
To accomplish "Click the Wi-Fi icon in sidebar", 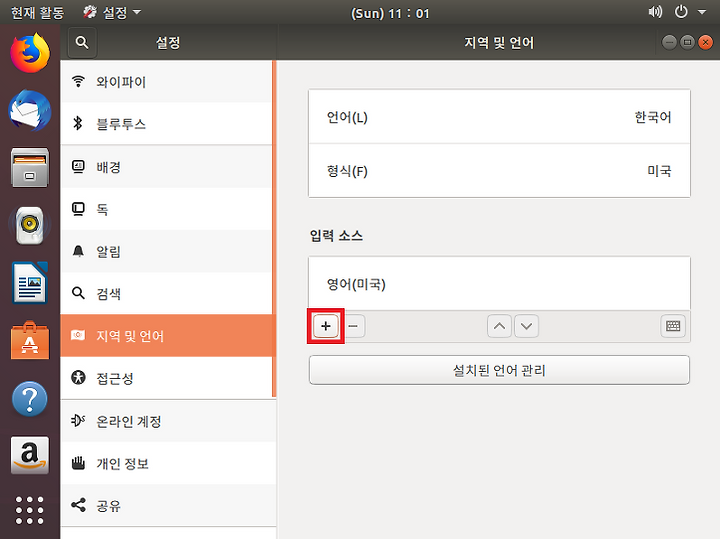I will tap(79, 81).
